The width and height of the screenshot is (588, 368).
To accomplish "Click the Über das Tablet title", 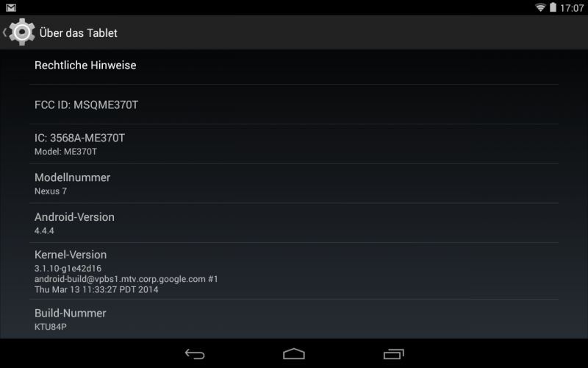I will [x=79, y=32].
